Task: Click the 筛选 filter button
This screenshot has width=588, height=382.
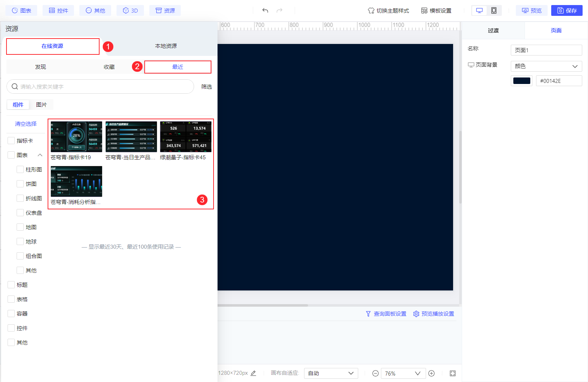Action: pos(206,86)
